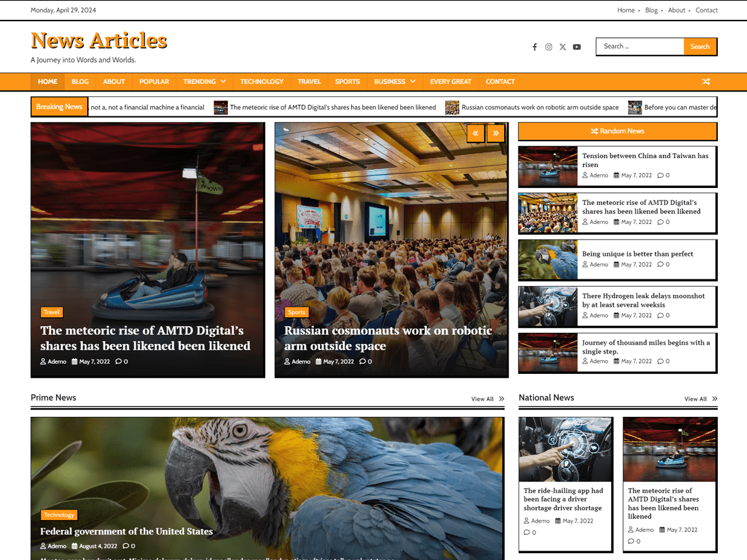
Task: Click the shuffle icon on the navigation bar
Action: 706,81
